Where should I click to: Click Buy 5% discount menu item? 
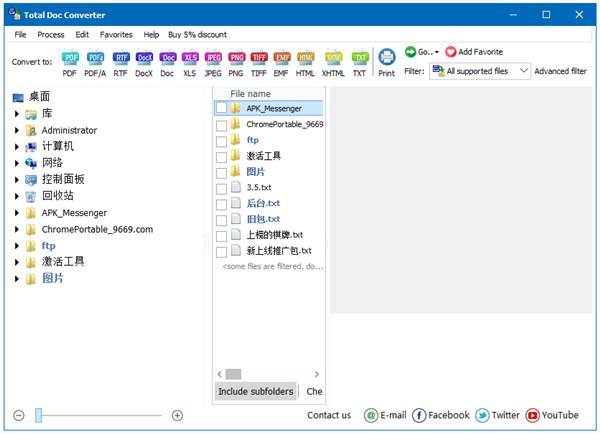(197, 35)
